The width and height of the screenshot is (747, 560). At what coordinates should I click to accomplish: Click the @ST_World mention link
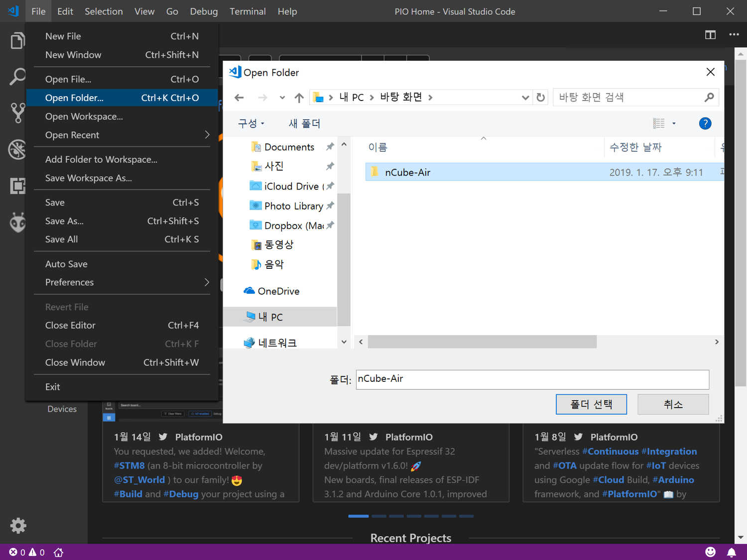pos(139,480)
